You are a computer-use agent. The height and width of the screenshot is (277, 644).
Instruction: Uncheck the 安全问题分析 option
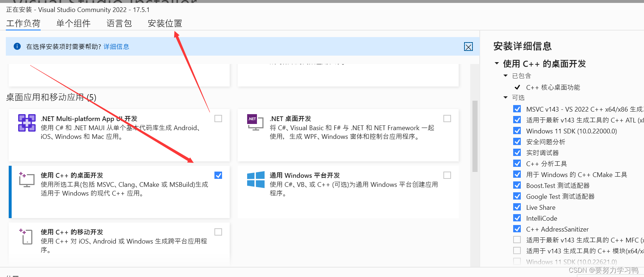click(x=517, y=141)
